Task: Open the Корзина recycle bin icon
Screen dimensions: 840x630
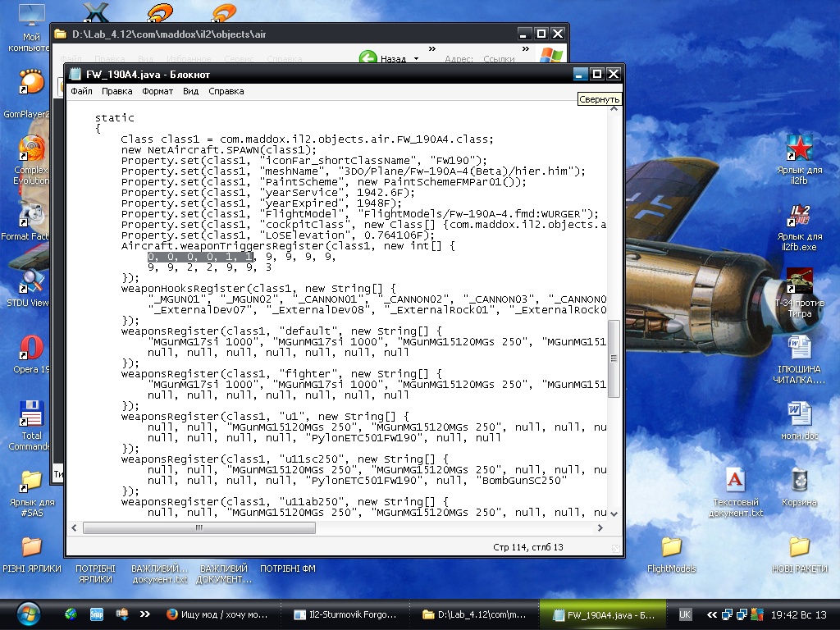Action: point(799,480)
